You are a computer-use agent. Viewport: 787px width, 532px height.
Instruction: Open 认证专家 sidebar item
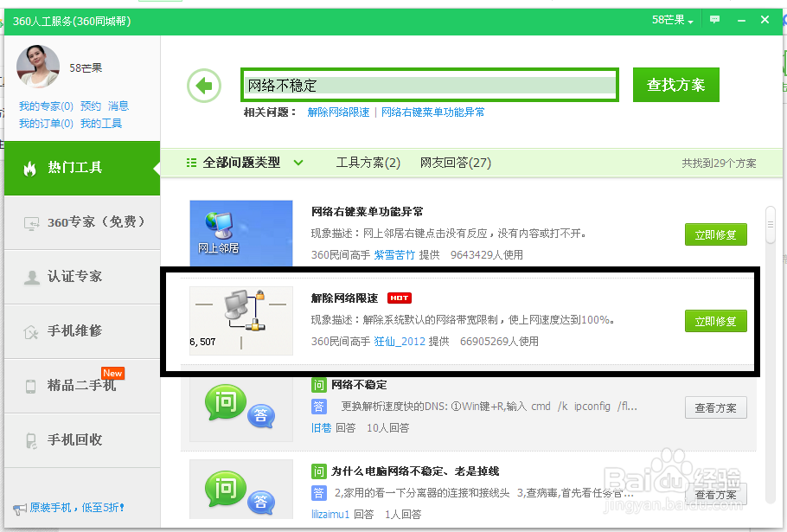pyautogui.click(x=82, y=277)
